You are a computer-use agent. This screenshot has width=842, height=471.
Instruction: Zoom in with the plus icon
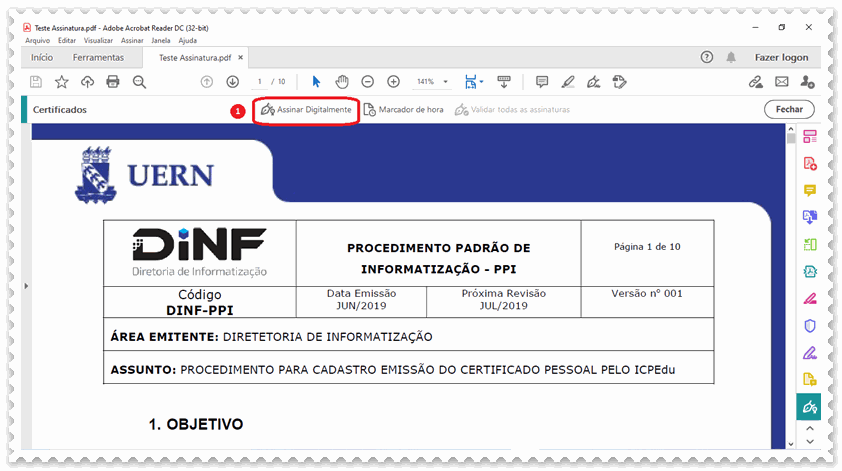pos(393,82)
